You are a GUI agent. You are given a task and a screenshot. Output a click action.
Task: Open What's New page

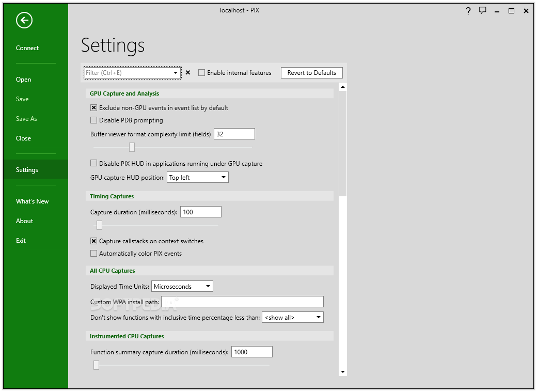pyautogui.click(x=32, y=201)
